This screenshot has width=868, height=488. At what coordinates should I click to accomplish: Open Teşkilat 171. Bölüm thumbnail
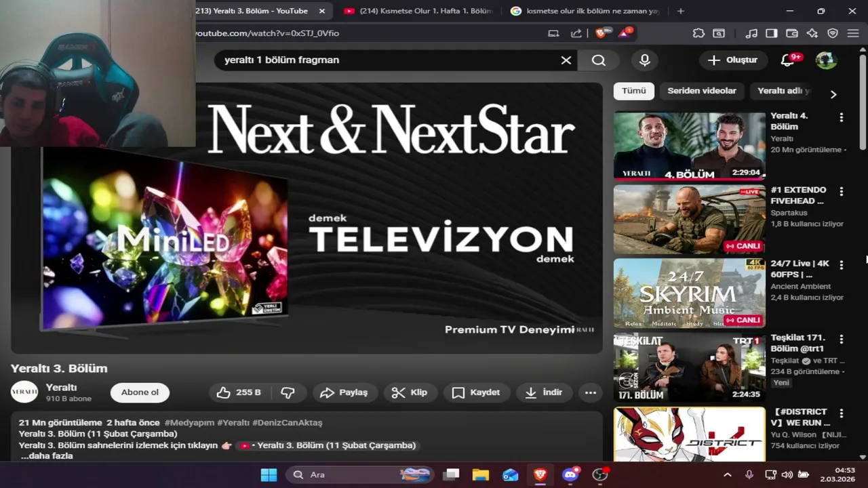(689, 367)
